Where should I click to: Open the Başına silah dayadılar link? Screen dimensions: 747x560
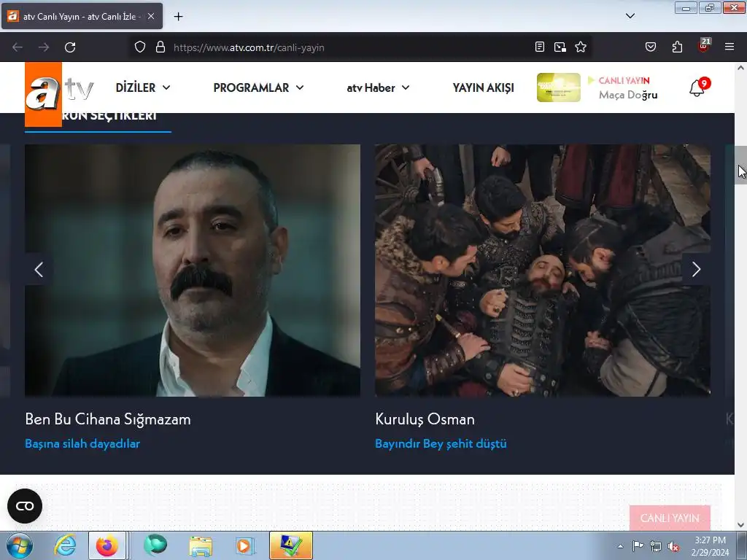pyautogui.click(x=82, y=444)
